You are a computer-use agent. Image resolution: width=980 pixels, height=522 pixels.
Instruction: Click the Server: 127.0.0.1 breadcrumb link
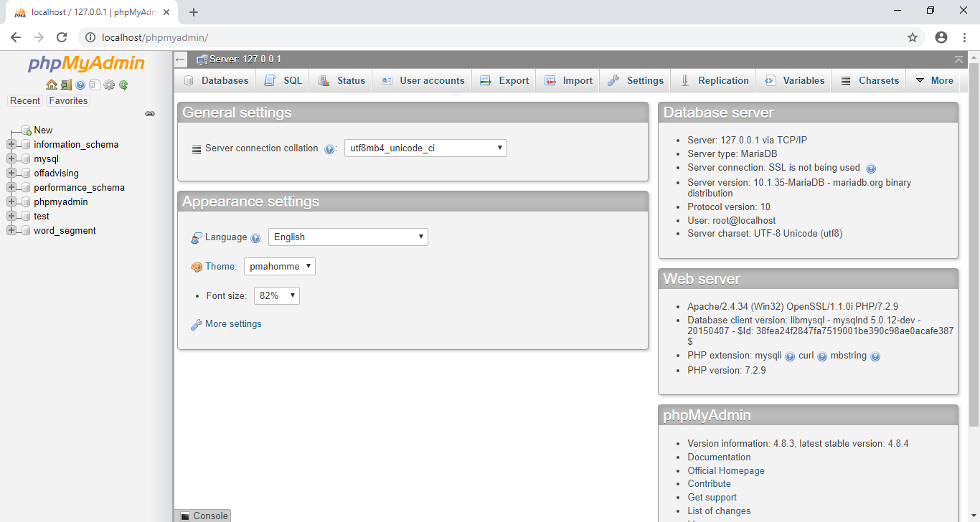[245, 60]
